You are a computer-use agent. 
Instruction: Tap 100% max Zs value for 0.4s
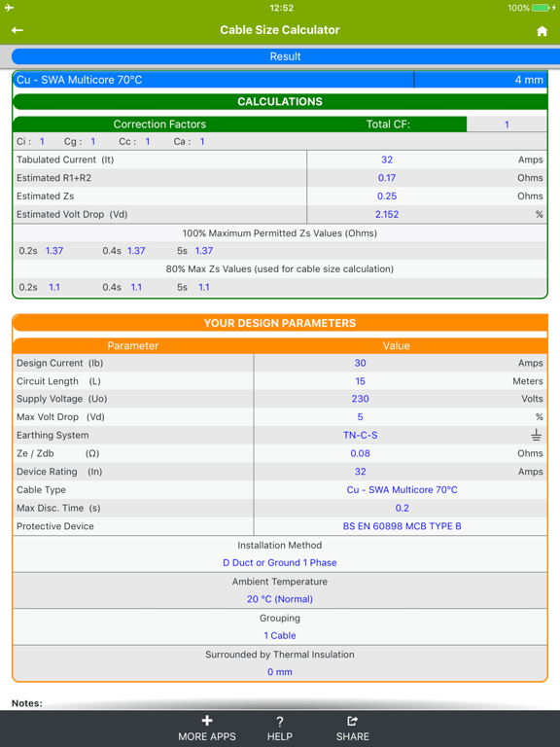[x=136, y=251]
